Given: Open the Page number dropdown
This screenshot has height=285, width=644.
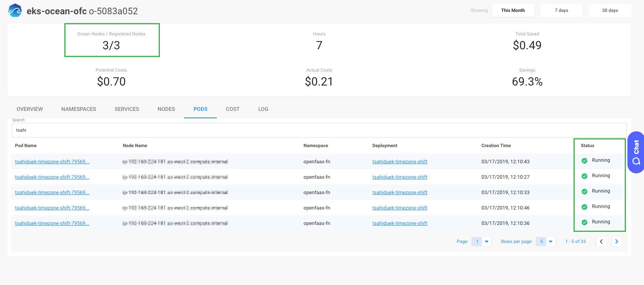Looking at the screenshot, I should pyautogui.click(x=486, y=241).
